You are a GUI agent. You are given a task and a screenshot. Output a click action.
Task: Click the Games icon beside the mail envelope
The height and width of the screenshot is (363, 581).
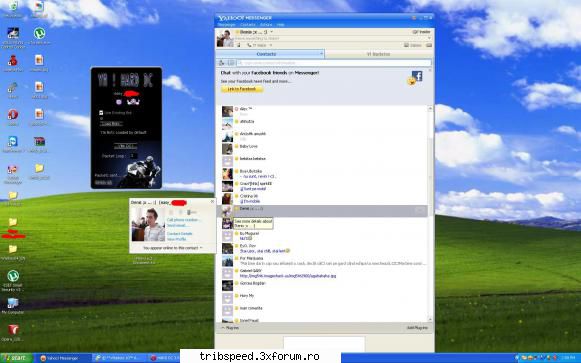(x=429, y=45)
